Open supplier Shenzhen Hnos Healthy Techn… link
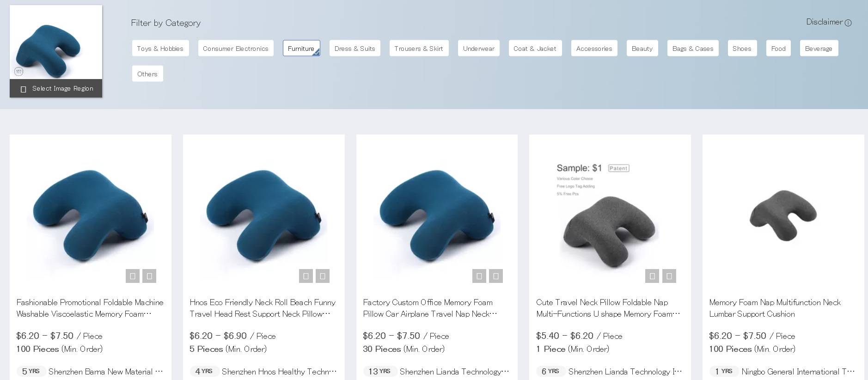 coord(279,371)
